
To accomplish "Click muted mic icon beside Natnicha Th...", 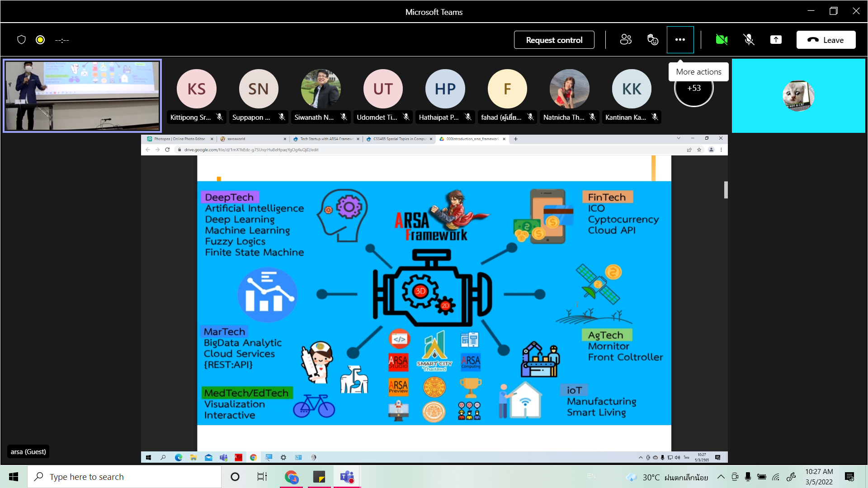I will (x=592, y=117).
